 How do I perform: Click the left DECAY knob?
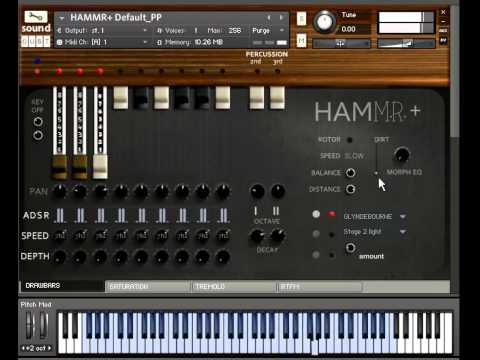257,236
